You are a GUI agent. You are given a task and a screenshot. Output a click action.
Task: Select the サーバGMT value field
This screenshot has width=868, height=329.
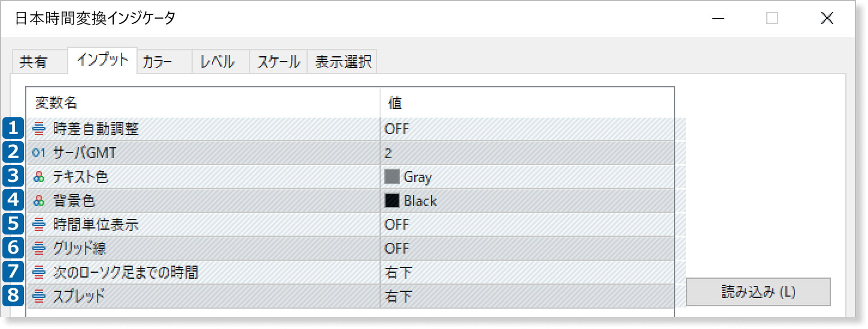(527, 153)
